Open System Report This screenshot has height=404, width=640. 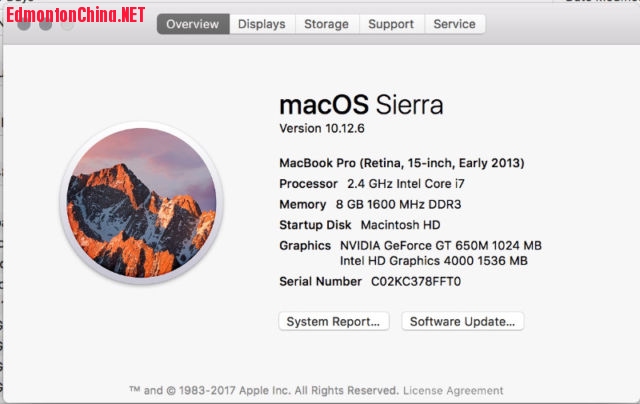point(333,321)
